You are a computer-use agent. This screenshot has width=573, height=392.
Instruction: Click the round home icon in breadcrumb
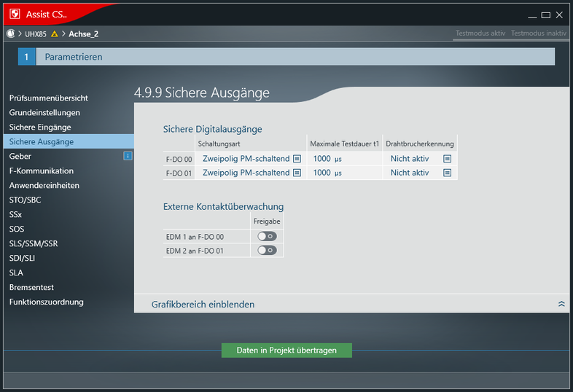coord(10,34)
